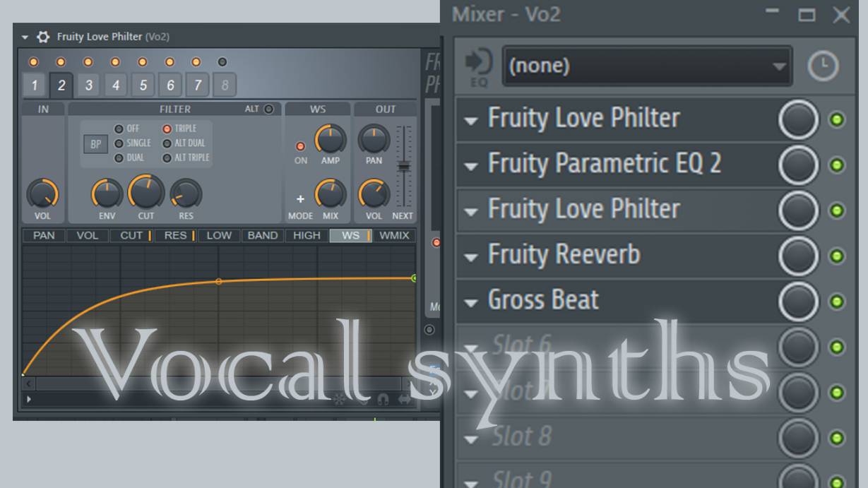Open the mixer input (none) dropdown

click(x=647, y=66)
